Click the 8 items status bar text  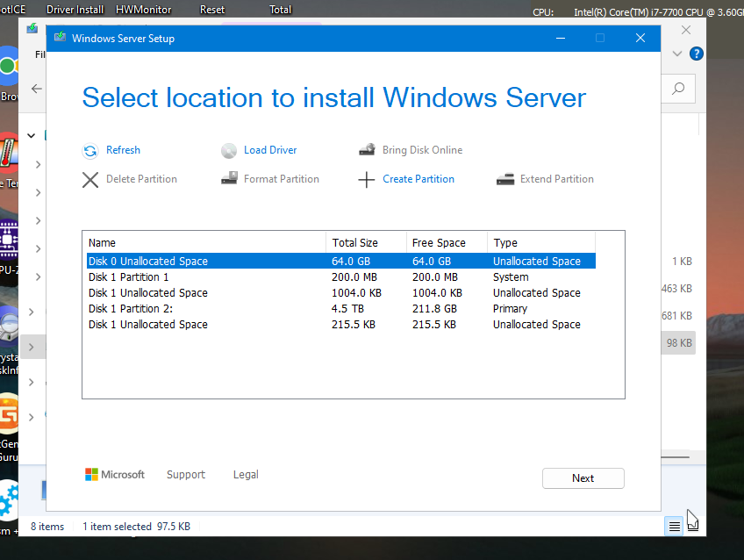47,527
